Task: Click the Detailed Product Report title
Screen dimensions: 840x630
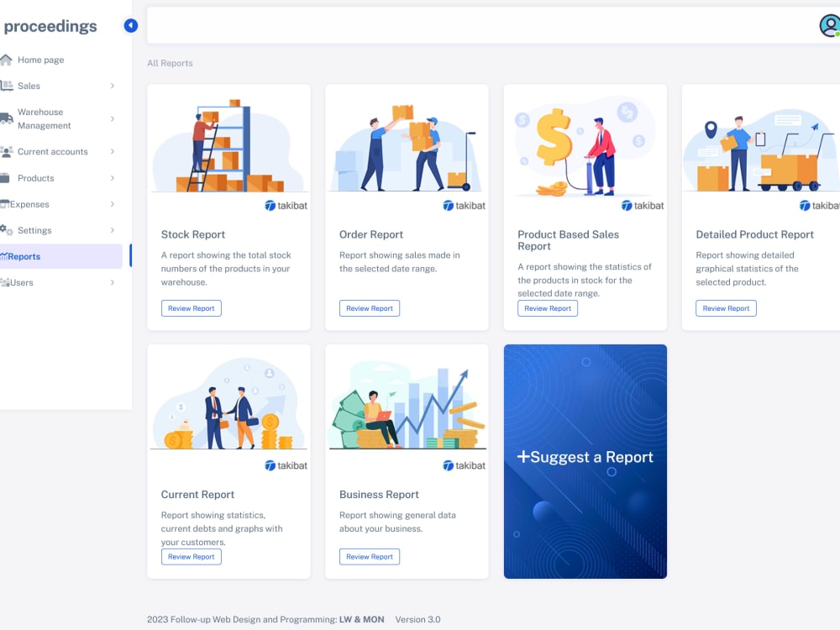Action: pos(754,234)
